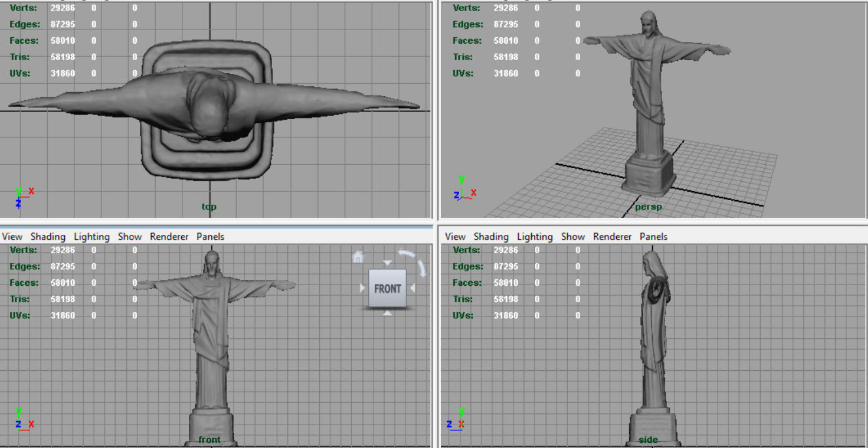
Task: Click the ViewCube down arrow triangle
Action: 387,313
